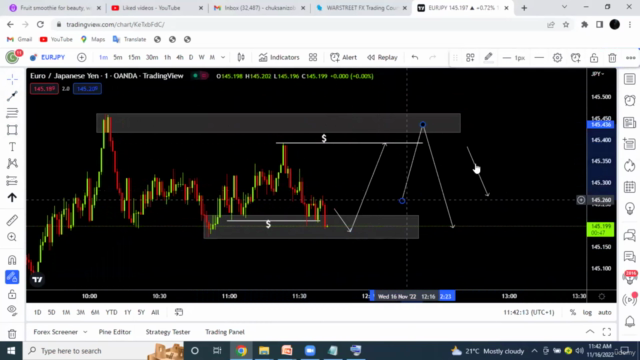Delete the selected drawing via toolbar trash
This screenshot has width=640, height=360.
(612, 58)
